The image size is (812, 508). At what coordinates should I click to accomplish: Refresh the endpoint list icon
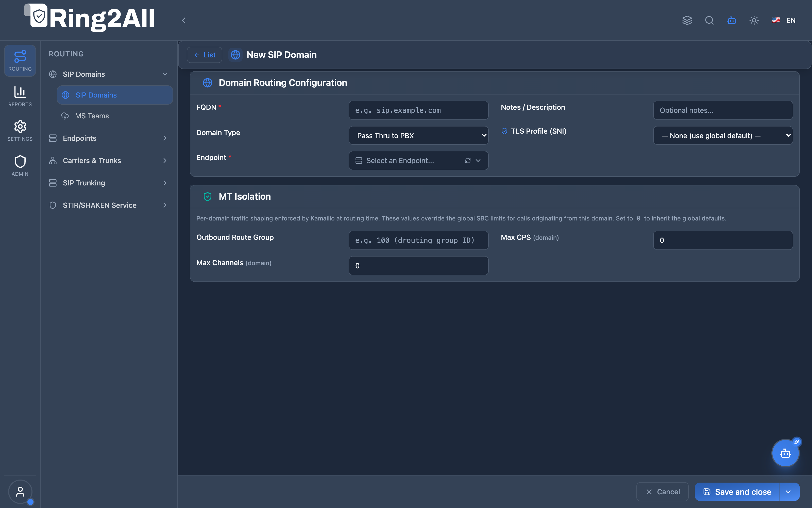(468, 161)
